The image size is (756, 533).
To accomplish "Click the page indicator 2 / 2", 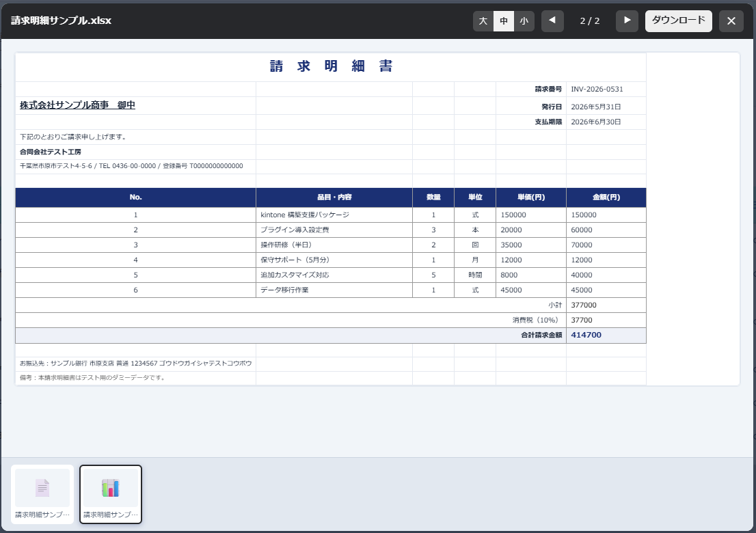I will point(590,20).
